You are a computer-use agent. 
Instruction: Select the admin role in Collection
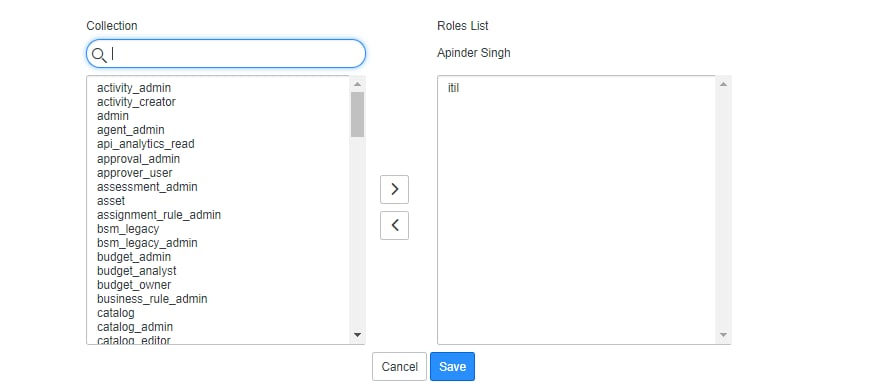point(113,116)
